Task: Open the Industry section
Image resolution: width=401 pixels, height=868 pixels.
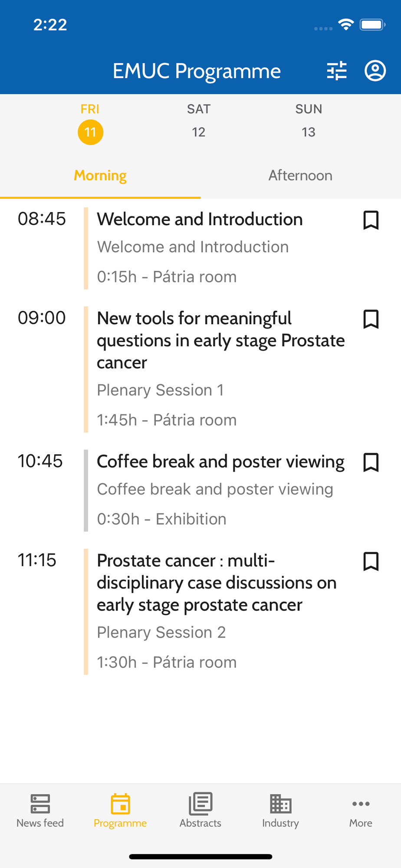Action: coord(280,811)
